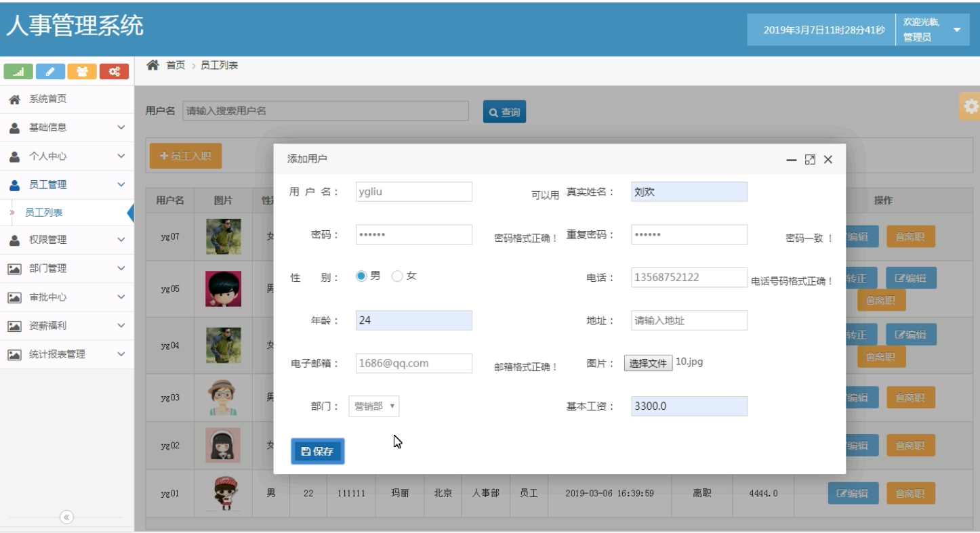Focus the 年龄 field showing 24

413,320
